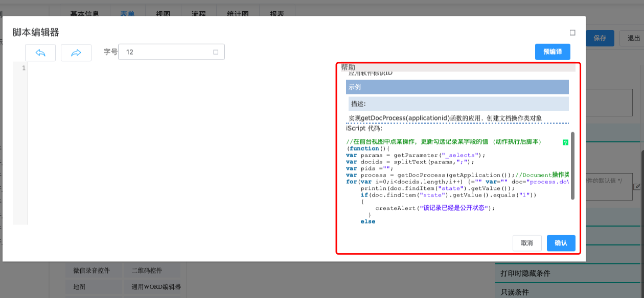Click the redo arrow in script editor
The width and height of the screenshot is (644, 298).
point(76,53)
